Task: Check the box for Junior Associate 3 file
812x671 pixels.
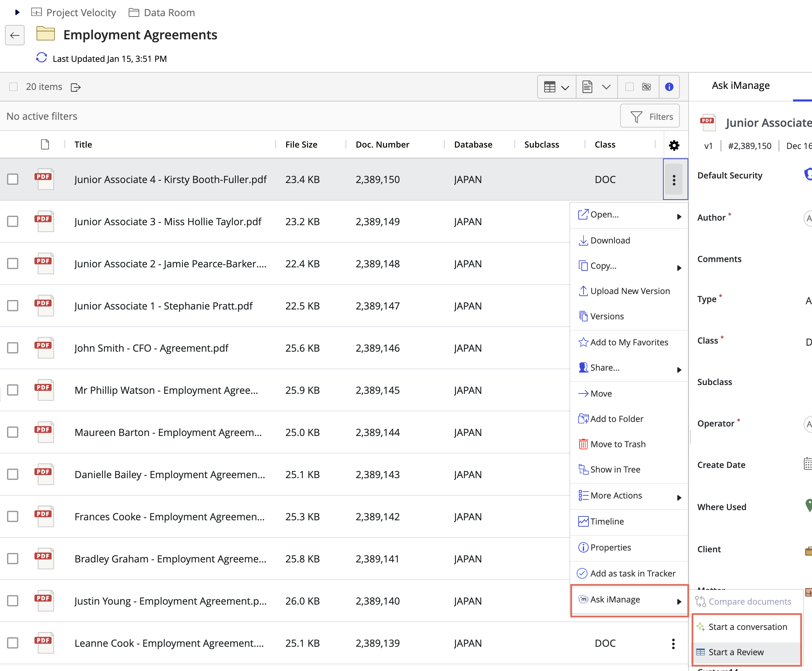Action: tap(13, 222)
